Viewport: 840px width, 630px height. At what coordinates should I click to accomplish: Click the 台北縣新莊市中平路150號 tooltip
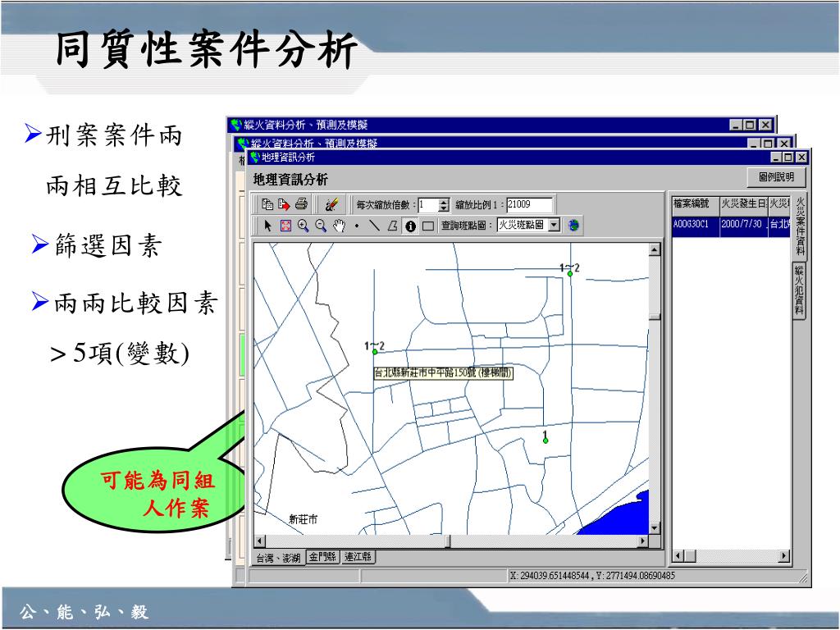coord(444,373)
